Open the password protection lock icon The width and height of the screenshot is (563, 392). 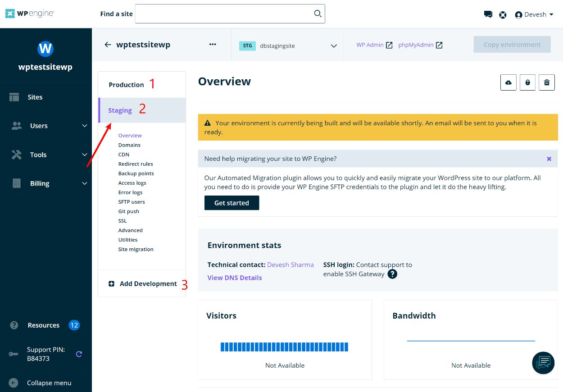click(527, 82)
